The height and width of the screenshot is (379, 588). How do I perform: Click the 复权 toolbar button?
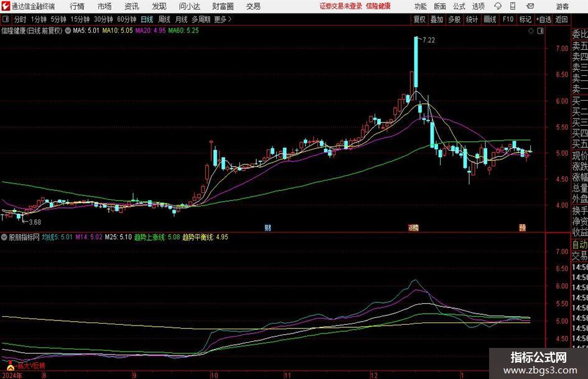pyautogui.click(x=419, y=19)
